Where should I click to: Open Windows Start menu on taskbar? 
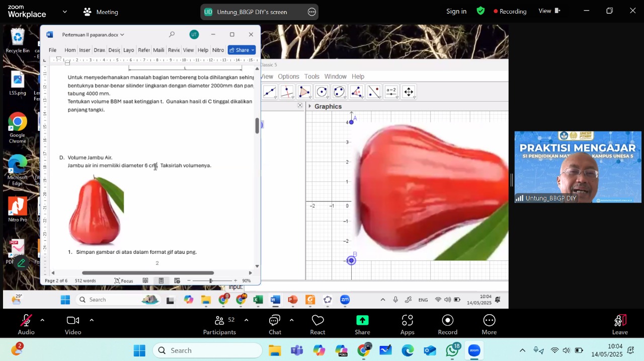point(139,350)
